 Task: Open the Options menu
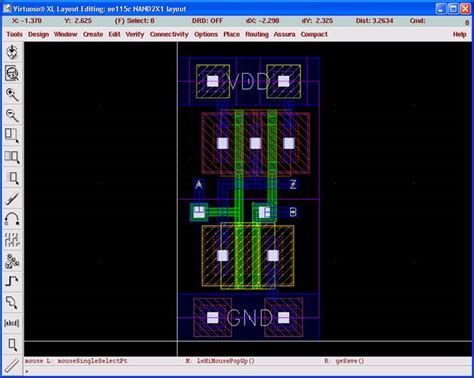point(206,34)
